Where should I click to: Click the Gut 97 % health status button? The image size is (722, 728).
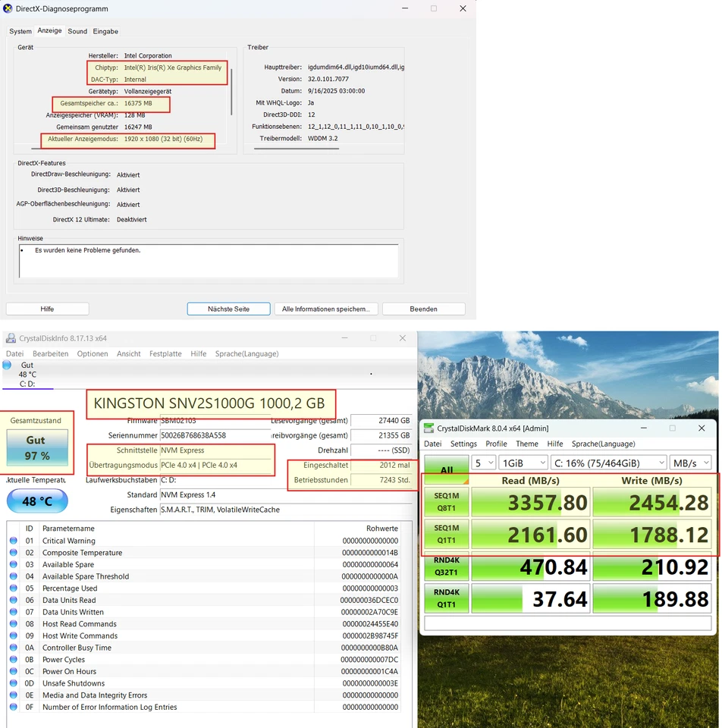coord(37,447)
